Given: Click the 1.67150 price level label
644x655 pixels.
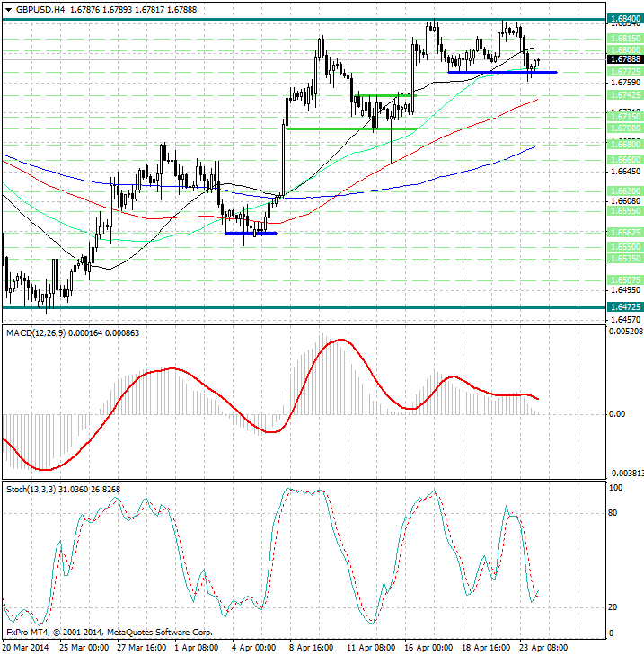Looking at the screenshot, I should tap(625, 116).
